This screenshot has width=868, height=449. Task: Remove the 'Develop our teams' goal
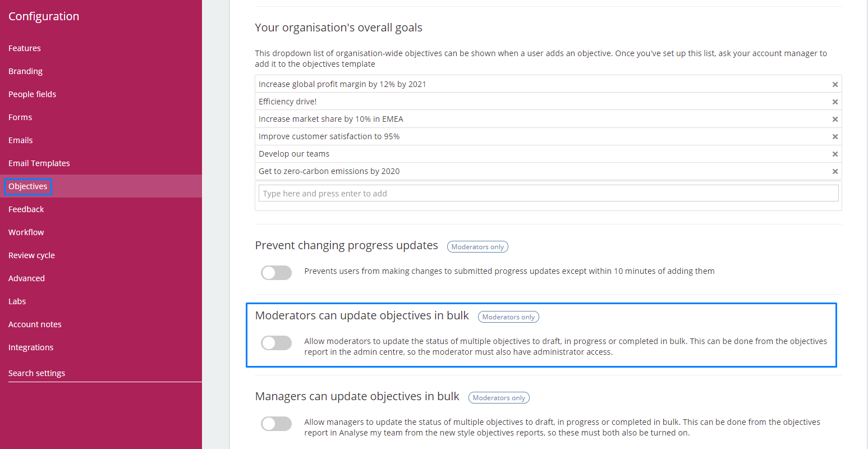[835, 154]
